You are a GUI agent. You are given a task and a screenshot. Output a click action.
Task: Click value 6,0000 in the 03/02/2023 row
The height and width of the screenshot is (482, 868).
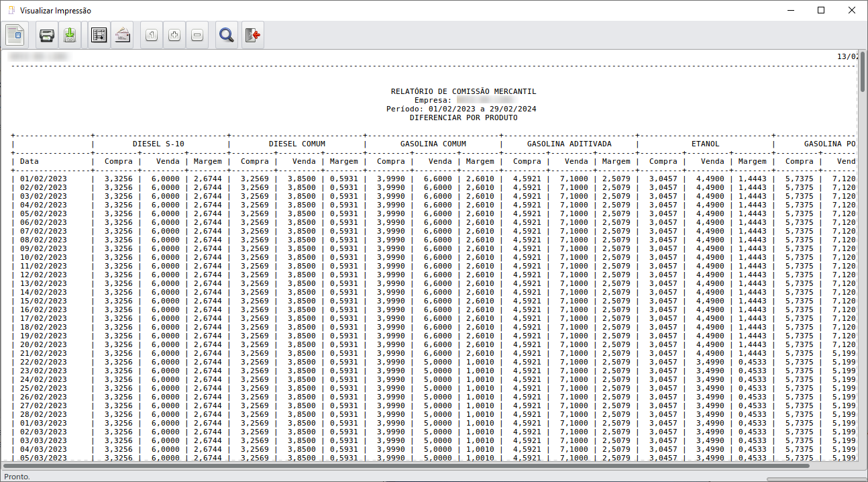[166, 196]
